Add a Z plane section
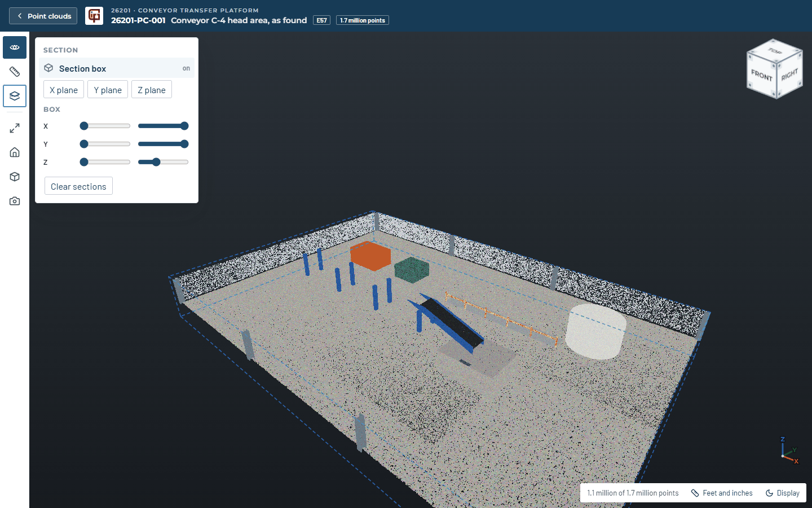Image resolution: width=812 pixels, height=508 pixels. (152, 90)
